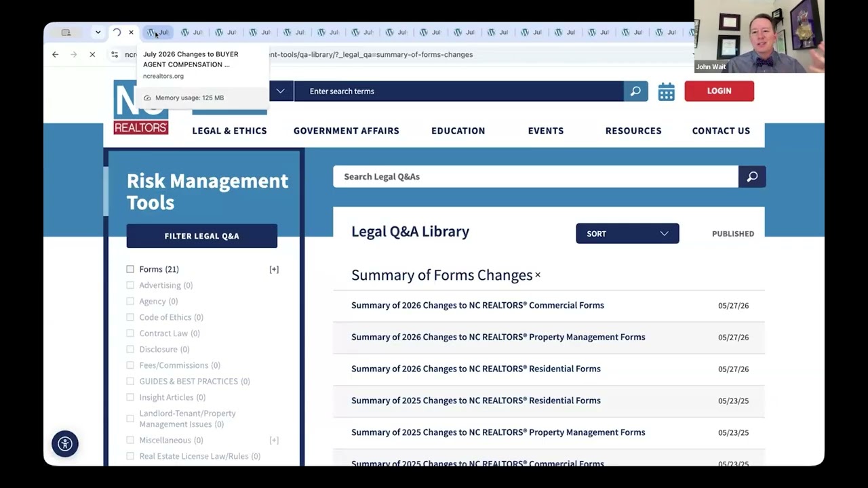This screenshot has width=868, height=488.
Task: Check the Miscellaneous (0) checkbox
Action: 130,441
